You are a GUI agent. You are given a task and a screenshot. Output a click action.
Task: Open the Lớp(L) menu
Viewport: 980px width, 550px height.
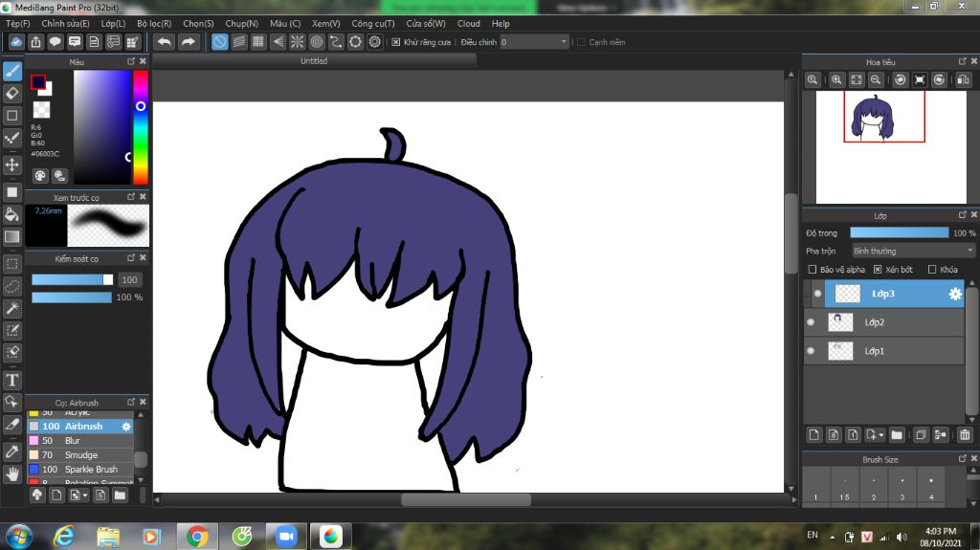(x=113, y=24)
